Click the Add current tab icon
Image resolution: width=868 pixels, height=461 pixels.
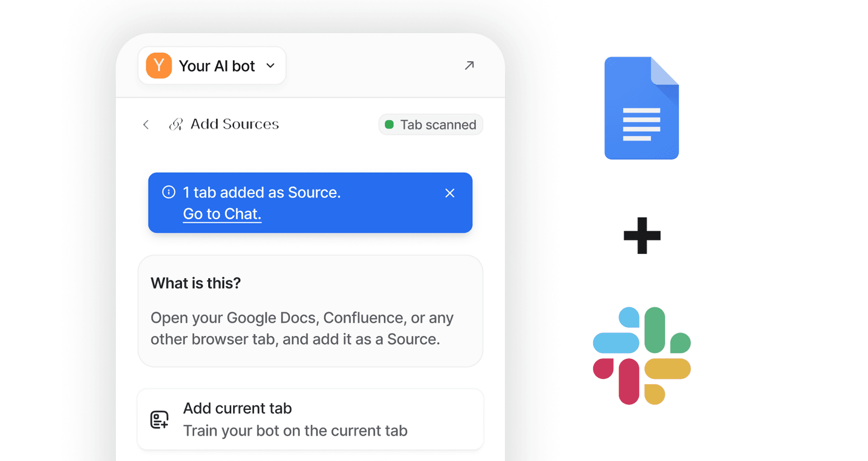tap(160, 419)
